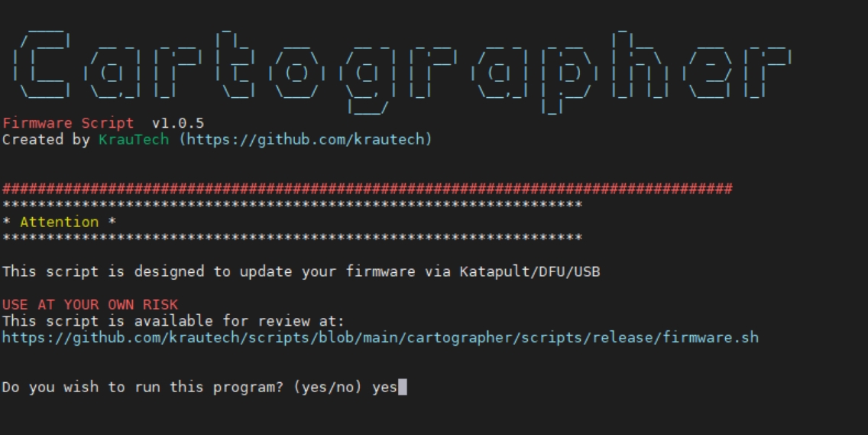
Task: Click the cursor block after "yes"
Action: 403,388
